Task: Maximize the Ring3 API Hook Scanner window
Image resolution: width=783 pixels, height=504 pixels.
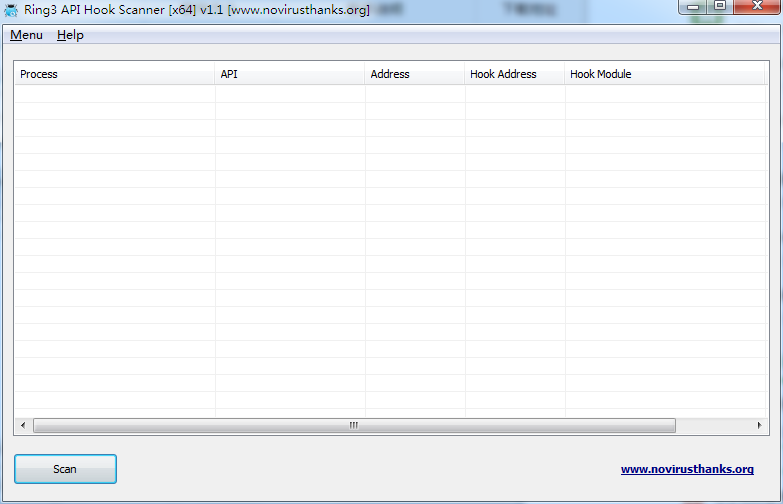Action: (x=720, y=6)
